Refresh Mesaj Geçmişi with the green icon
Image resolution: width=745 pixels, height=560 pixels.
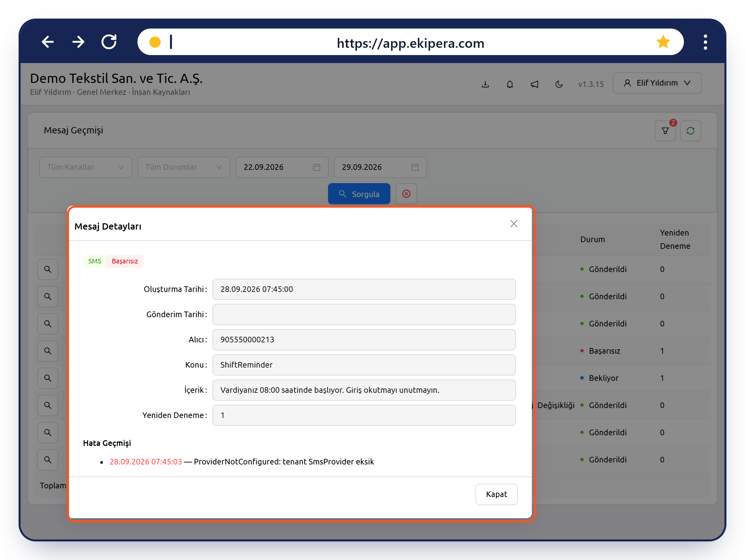pos(690,131)
